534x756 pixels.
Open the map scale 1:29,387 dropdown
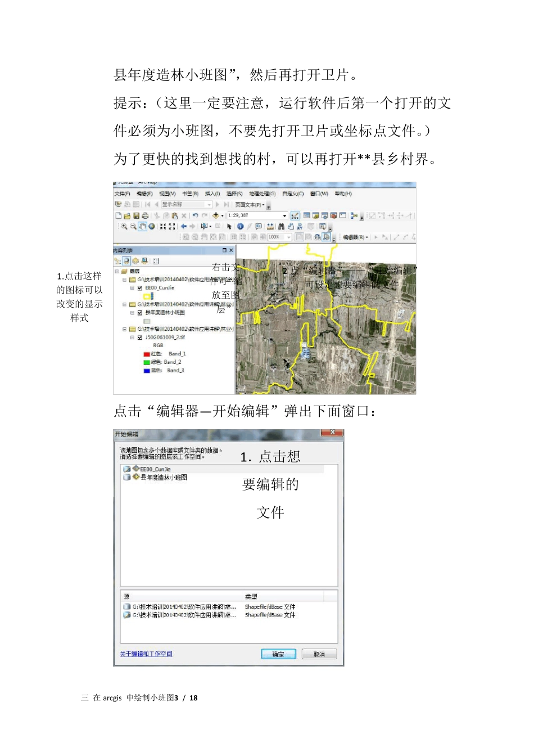pos(285,216)
